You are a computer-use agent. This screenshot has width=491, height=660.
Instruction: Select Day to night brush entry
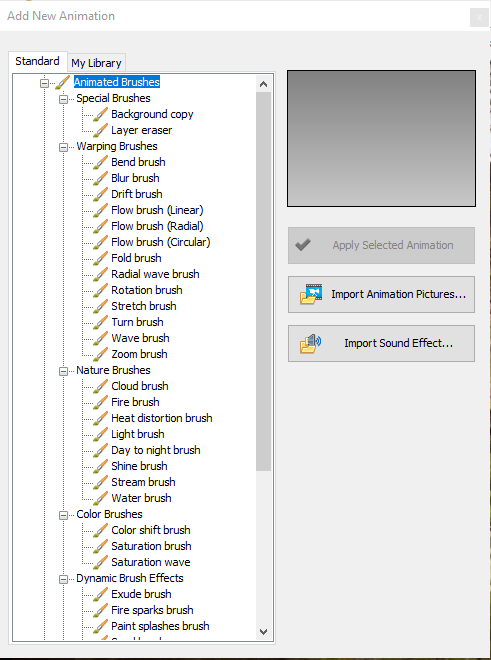[155, 450]
